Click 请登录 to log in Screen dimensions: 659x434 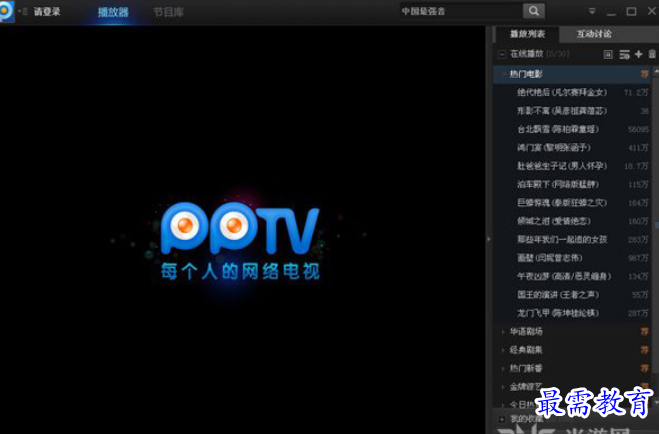tap(47, 12)
